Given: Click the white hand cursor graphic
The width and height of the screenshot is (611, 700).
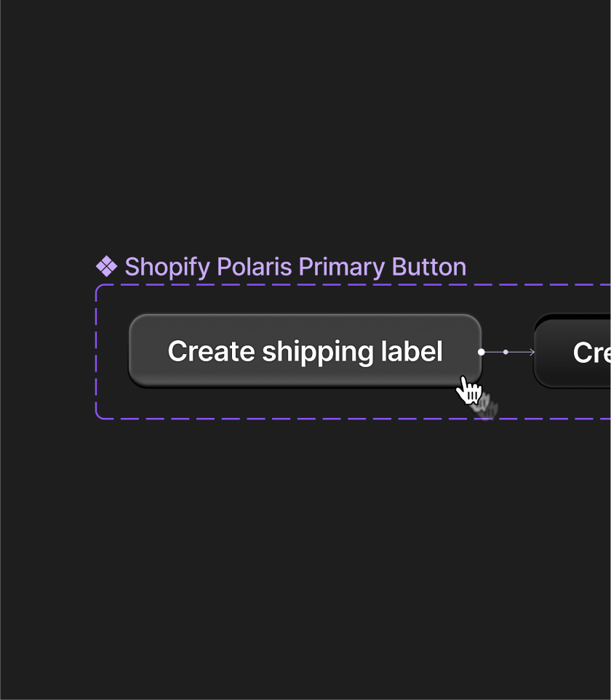Looking at the screenshot, I should (x=468, y=390).
